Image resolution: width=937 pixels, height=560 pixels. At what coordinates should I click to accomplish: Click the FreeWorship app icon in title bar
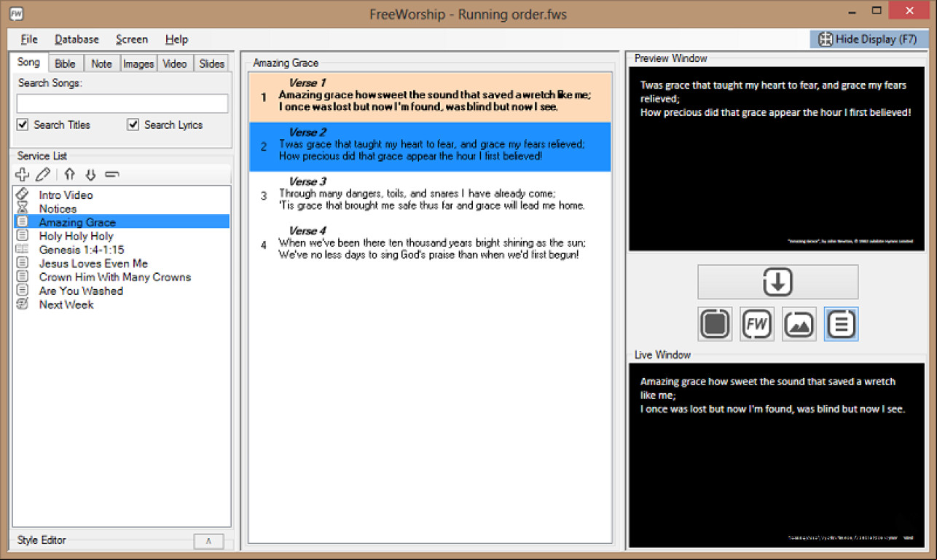click(x=16, y=13)
